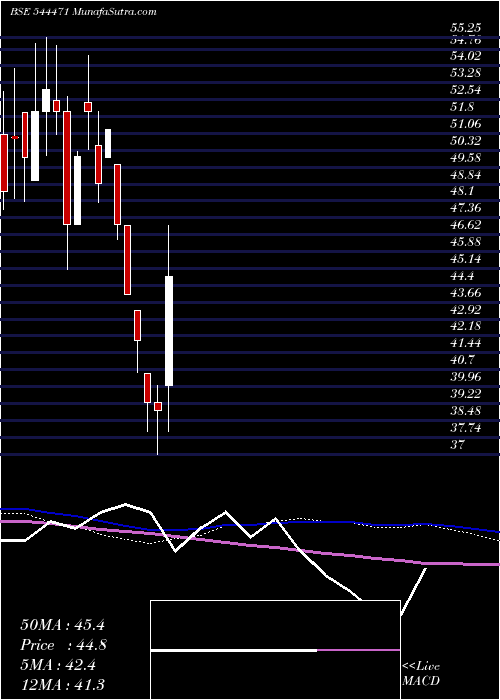Click the 43.66 price axis label

pyautogui.click(x=466, y=293)
